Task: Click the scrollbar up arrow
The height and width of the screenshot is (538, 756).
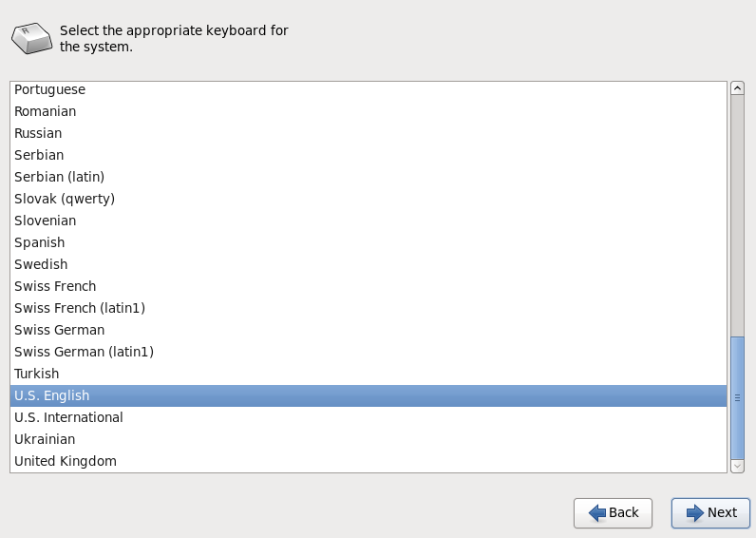Action: coord(737,87)
